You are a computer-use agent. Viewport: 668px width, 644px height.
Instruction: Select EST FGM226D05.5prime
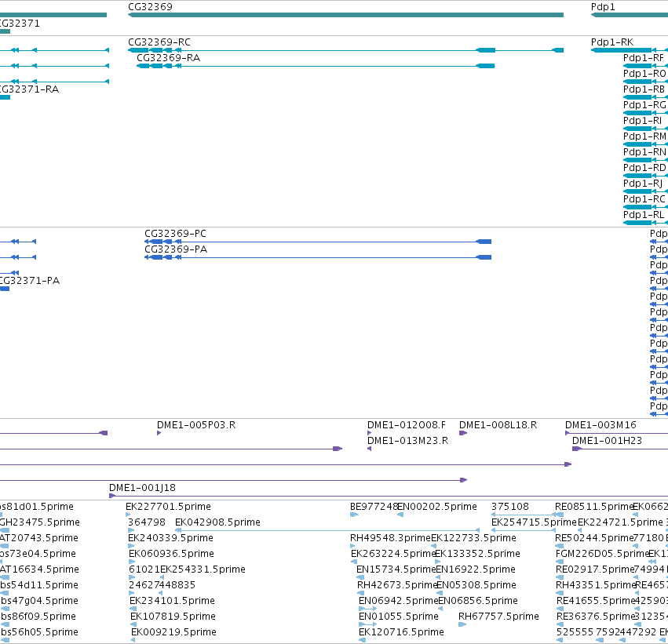point(602,554)
